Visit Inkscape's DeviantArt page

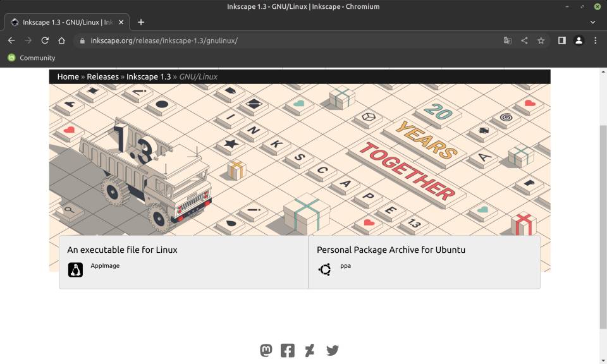tap(309, 351)
